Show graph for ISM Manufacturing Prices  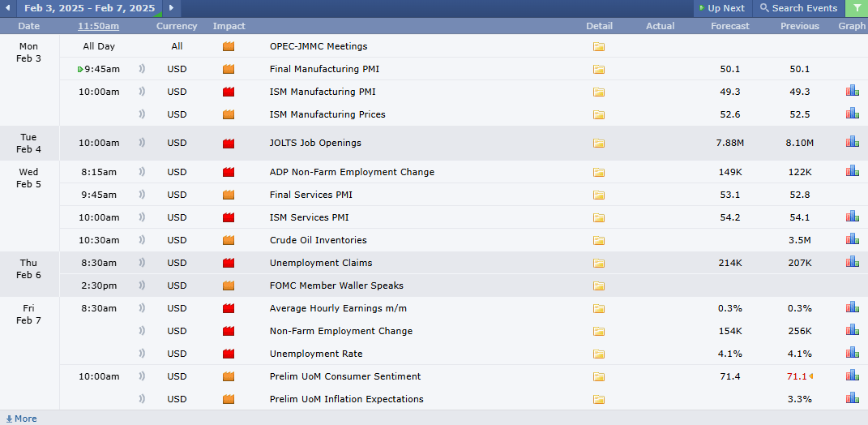tap(852, 114)
